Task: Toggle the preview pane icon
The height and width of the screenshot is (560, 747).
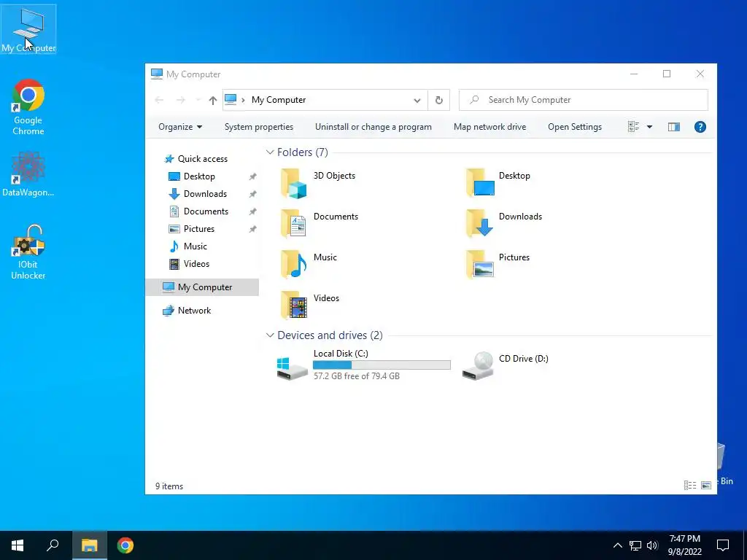Action: pyautogui.click(x=673, y=127)
